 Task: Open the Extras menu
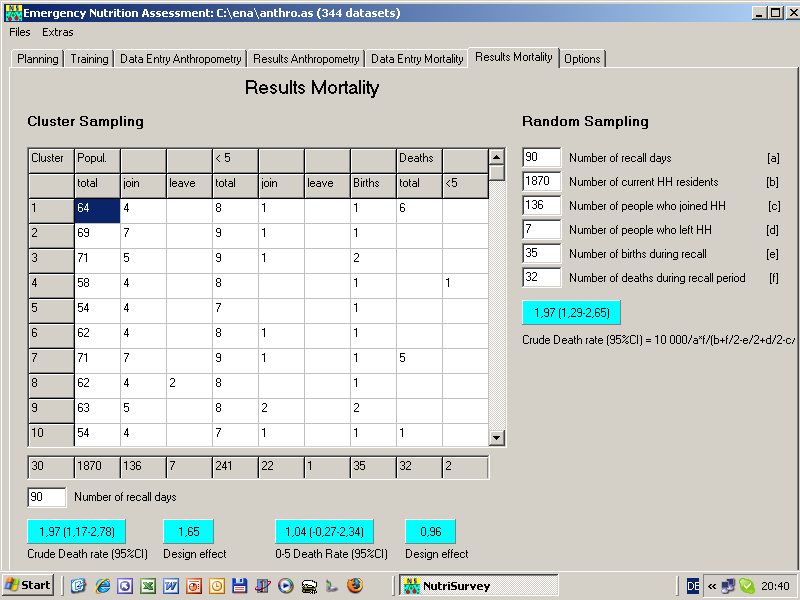click(57, 32)
